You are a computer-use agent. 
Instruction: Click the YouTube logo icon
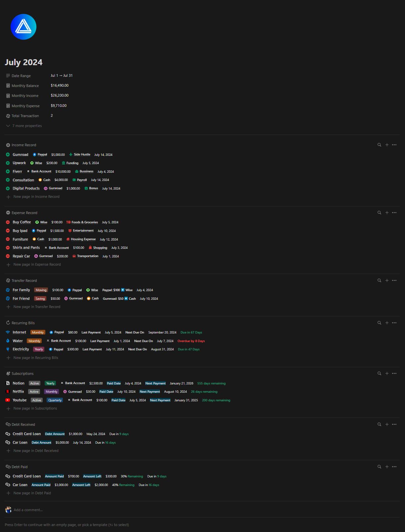[x=8, y=400]
